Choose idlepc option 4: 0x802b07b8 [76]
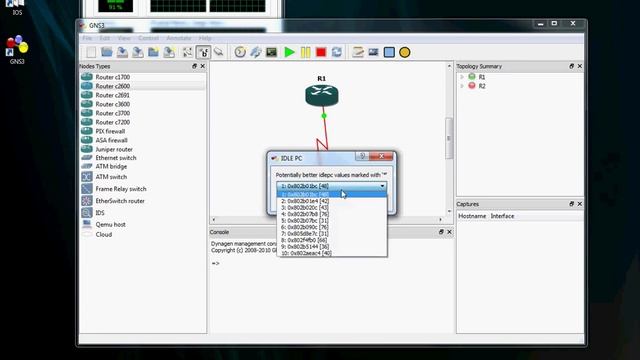Image resolution: width=640 pixels, height=360 pixels. pos(332,214)
